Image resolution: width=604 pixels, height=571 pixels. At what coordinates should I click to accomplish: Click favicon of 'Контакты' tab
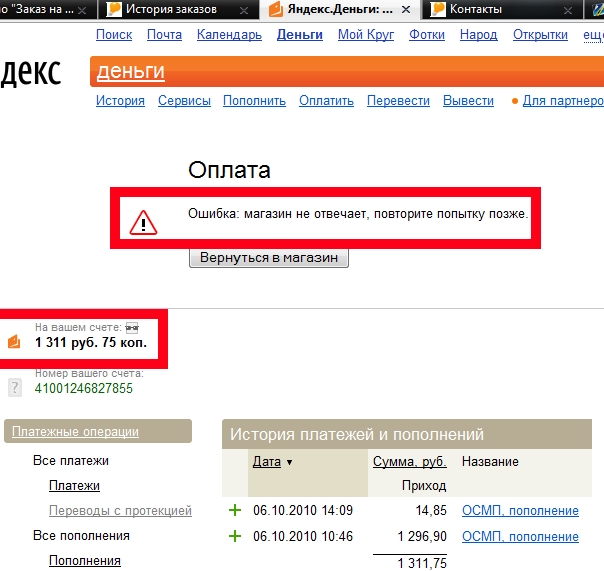(438, 9)
